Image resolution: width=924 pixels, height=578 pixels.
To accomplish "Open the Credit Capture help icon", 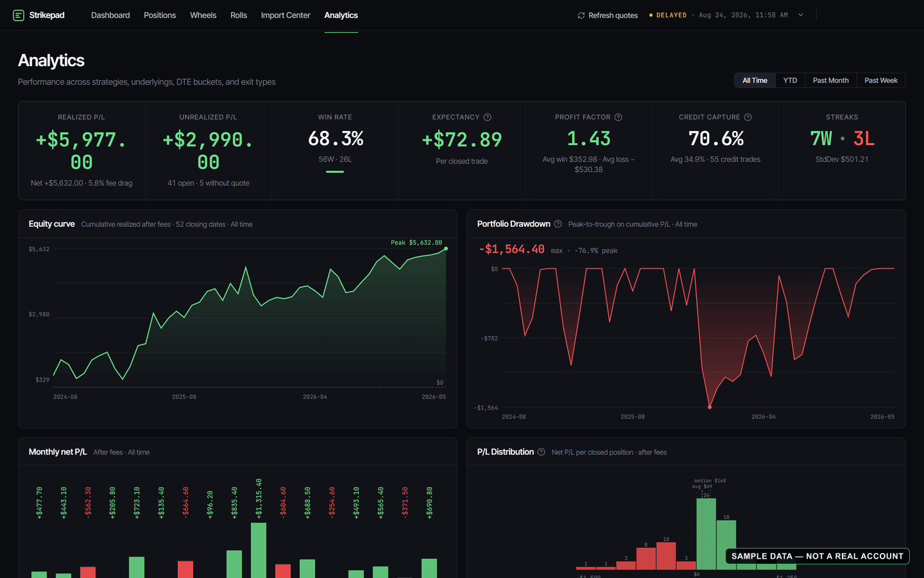I will (x=748, y=117).
